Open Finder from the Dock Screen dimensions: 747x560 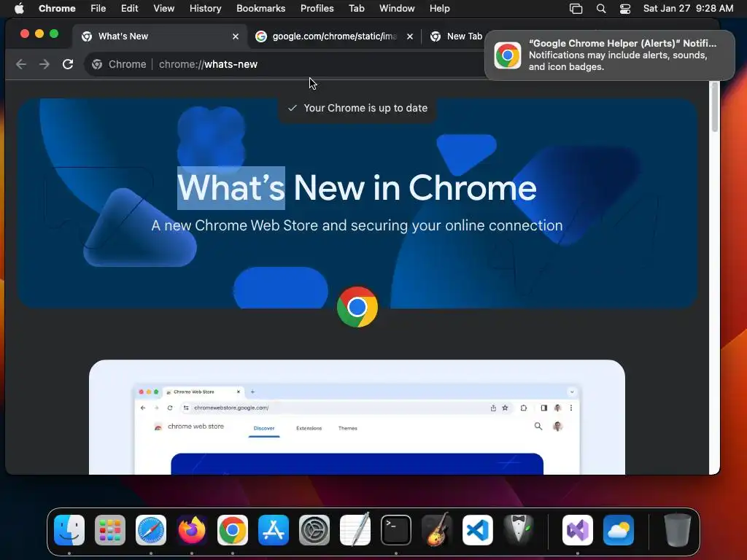click(x=69, y=530)
